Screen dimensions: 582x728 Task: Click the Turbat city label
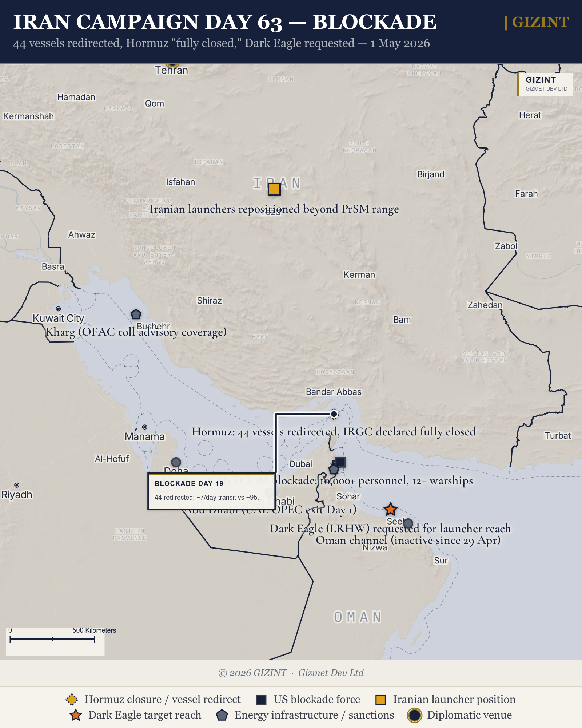[558, 436]
